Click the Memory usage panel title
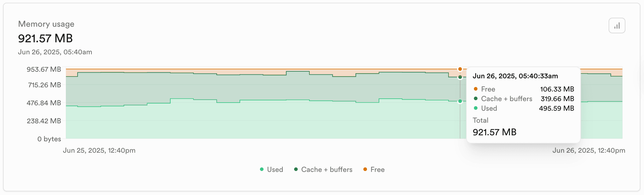The height and width of the screenshot is (195, 644). coord(46,24)
